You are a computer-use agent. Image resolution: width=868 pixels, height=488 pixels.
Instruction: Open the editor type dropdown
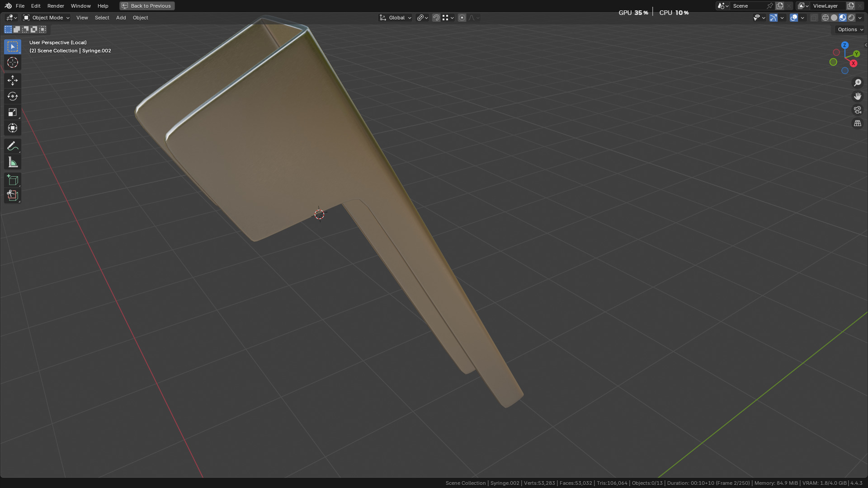11,18
